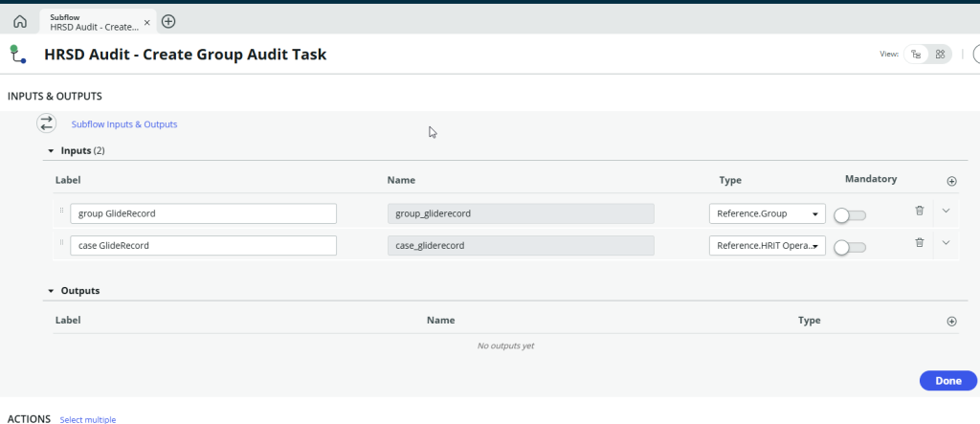Open the Reference.HRIT Operations type dropdown
This screenshot has height=424, width=980.
coord(767,246)
